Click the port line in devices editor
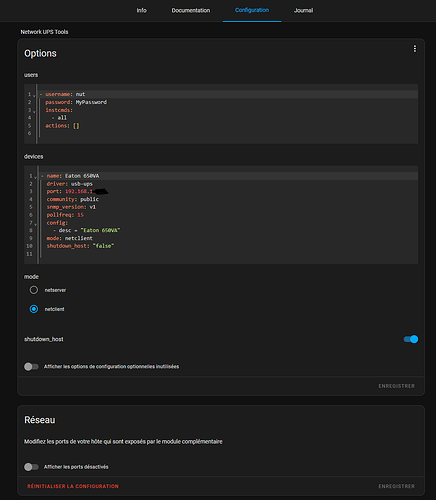Screen dimensions: 436x500 pos(229,191)
